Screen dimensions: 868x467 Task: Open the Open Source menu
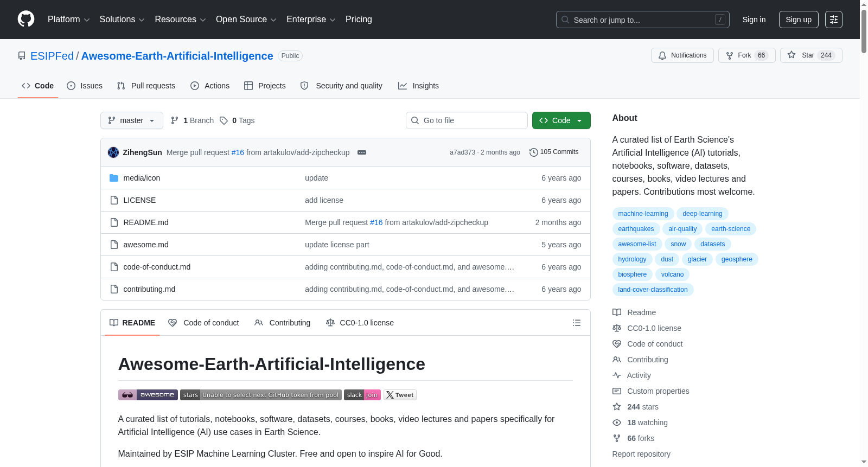pyautogui.click(x=246, y=20)
